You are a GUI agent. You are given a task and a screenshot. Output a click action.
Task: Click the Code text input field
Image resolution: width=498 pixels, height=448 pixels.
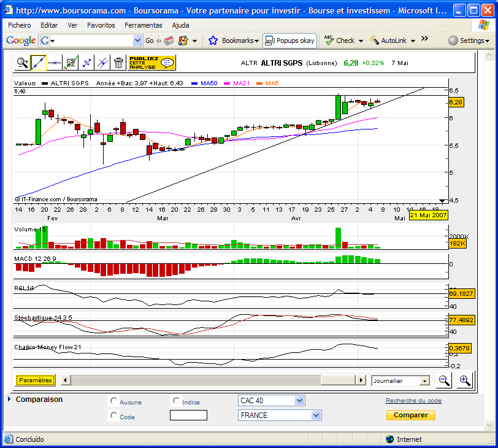coord(188,415)
